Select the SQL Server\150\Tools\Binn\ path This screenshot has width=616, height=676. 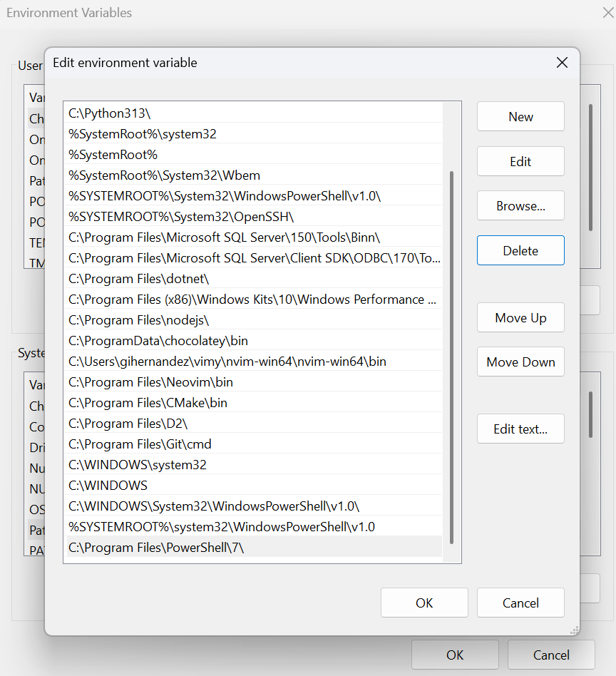(x=255, y=237)
